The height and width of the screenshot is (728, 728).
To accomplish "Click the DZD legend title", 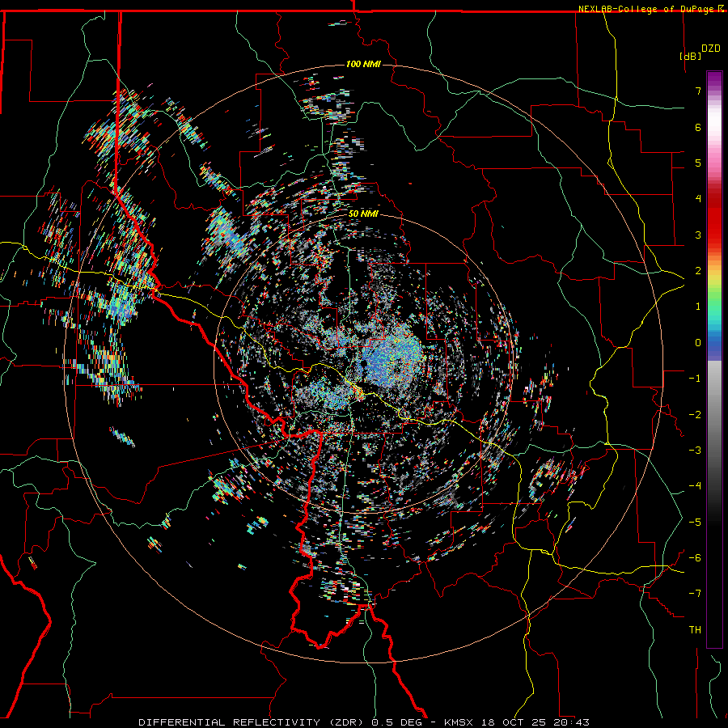I will click(x=710, y=49).
